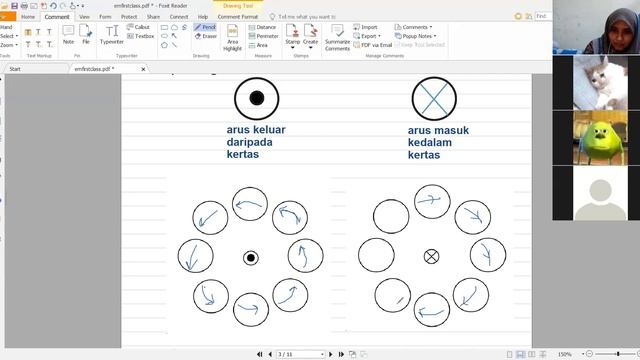
Task: Choose the Area Highlight tool
Action: coord(232,38)
